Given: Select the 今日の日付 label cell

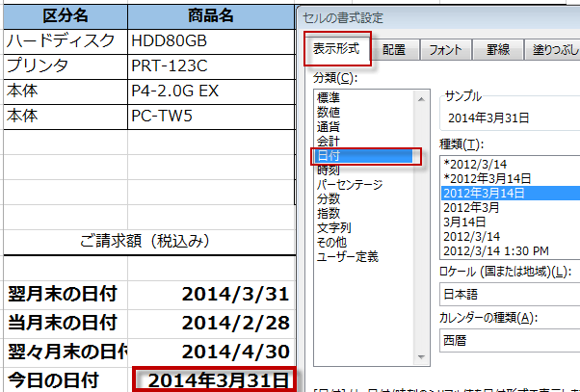Looking at the screenshot, I should pos(66,380).
